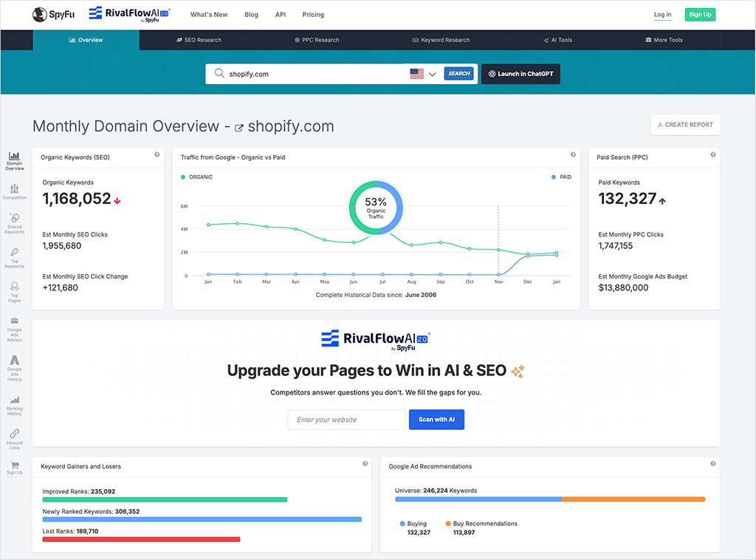
Task: Click the SpyFu logo
Action: (52, 14)
